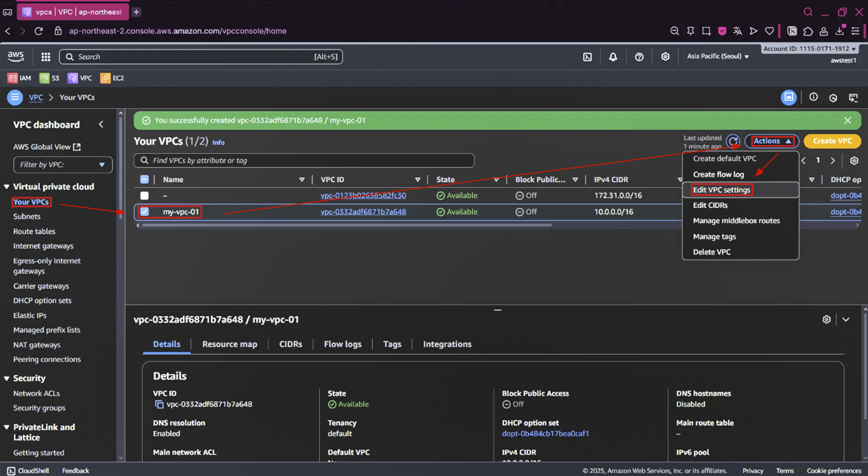
Task: Open details panel settings gear
Action: pyautogui.click(x=827, y=319)
